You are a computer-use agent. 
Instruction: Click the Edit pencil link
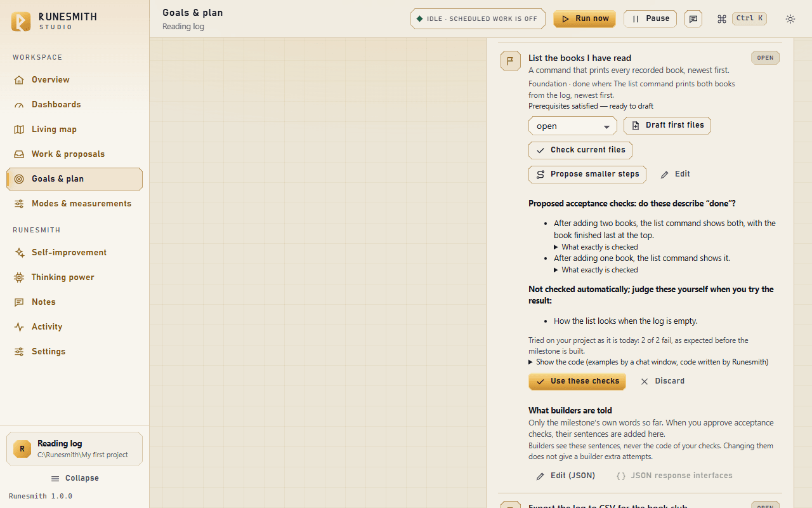click(x=675, y=175)
